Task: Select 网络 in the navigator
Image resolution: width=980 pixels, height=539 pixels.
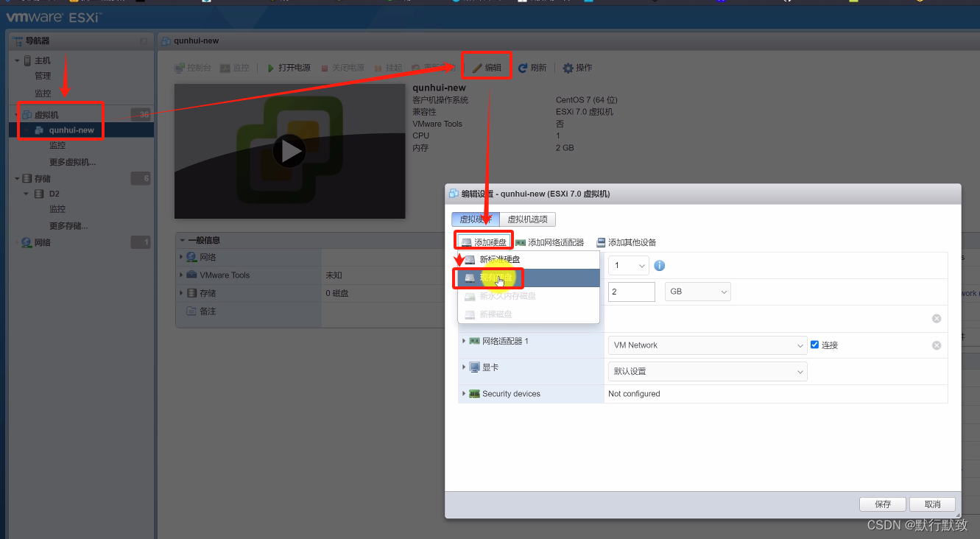Action: (43, 242)
